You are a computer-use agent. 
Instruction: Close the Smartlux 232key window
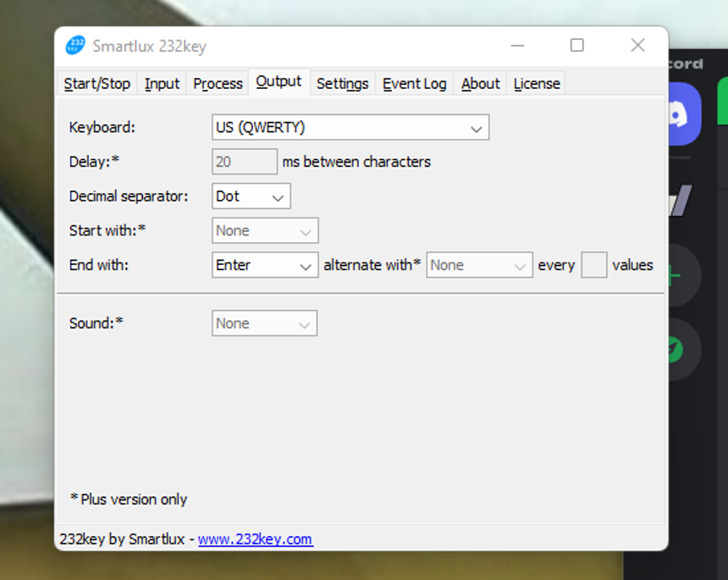tap(638, 46)
